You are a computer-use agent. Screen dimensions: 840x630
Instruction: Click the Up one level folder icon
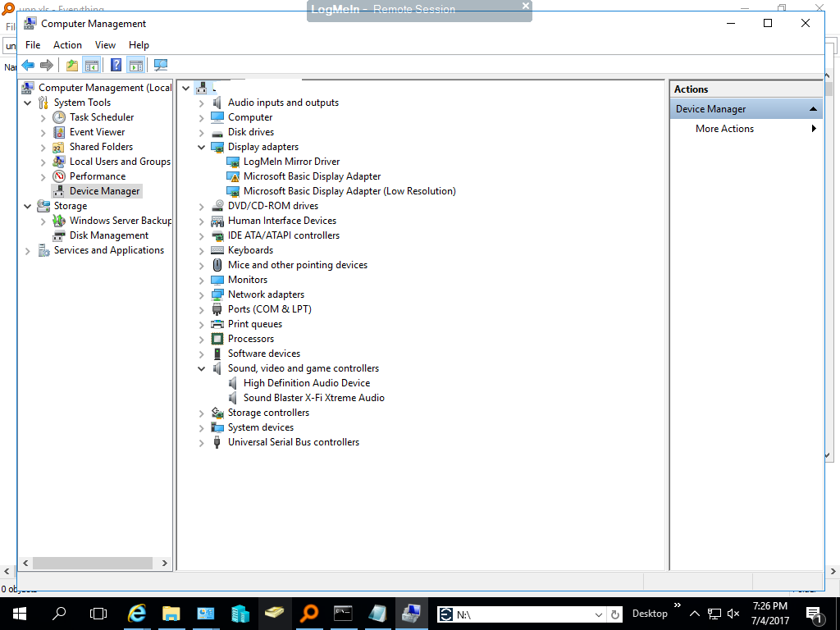pyautogui.click(x=72, y=65)
